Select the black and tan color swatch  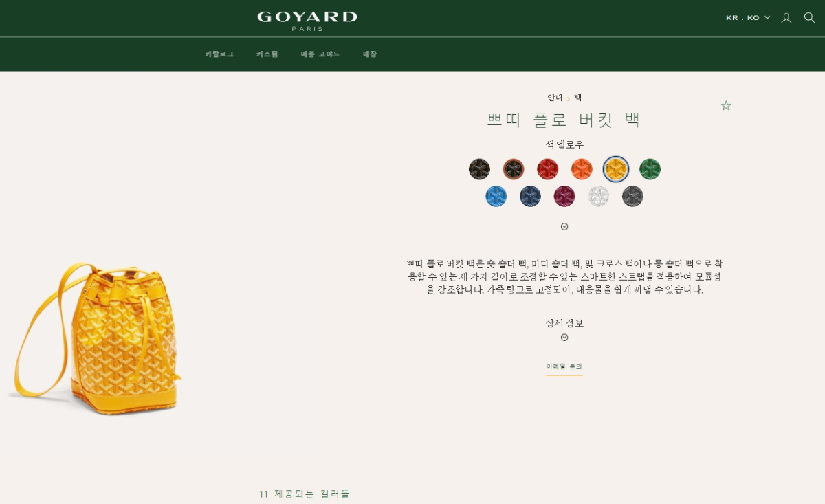coord(514,169)
